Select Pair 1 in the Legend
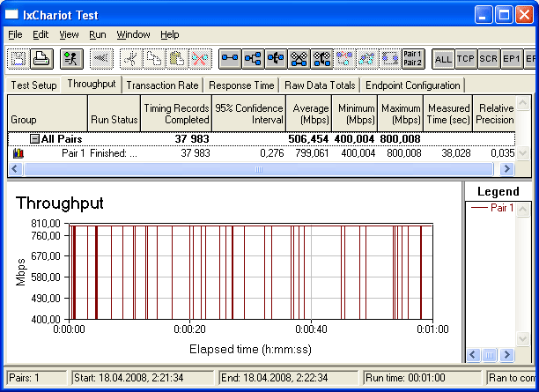Screen dimensions: 539x392 [x=492, y=208]
